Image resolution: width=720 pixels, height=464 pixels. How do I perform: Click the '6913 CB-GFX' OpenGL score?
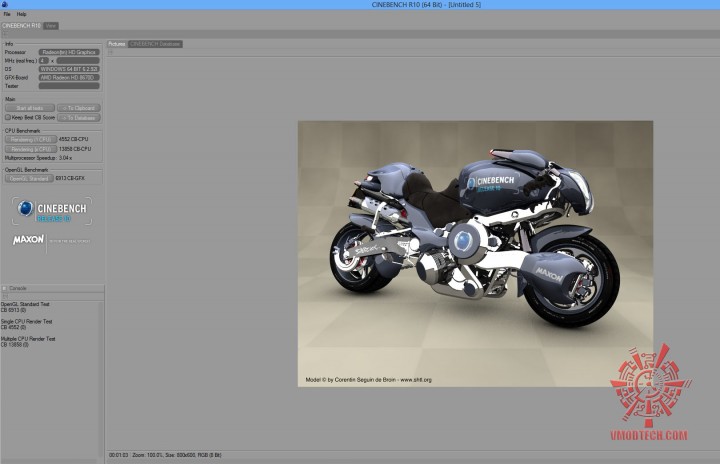[x=70, y=178]
